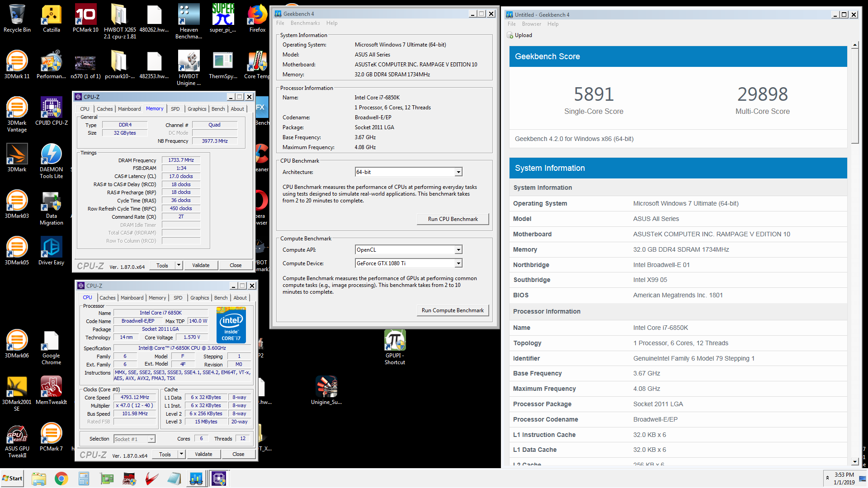The image size is (868, 488).
Task: Click Upload in Geekbench results window
Action: tap(519, 35)
